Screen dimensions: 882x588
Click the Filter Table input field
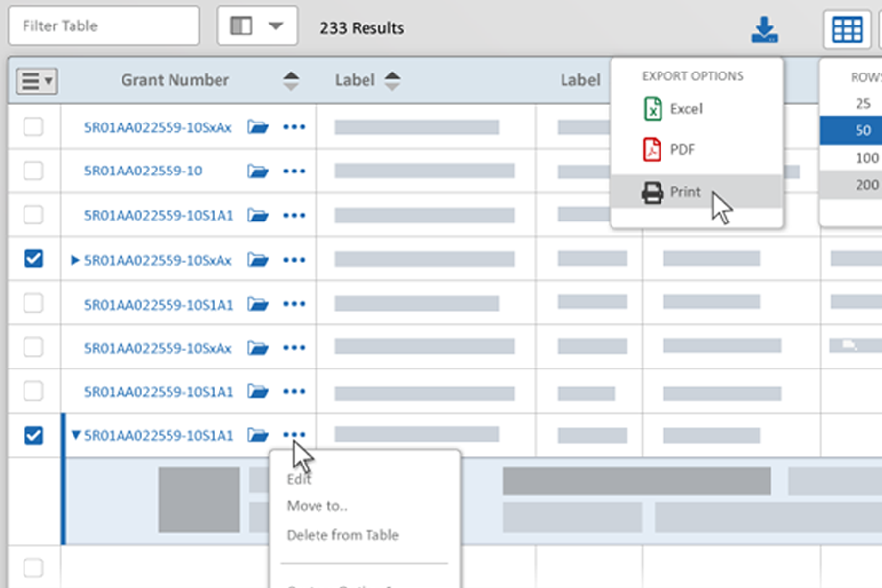pos(103,26)
